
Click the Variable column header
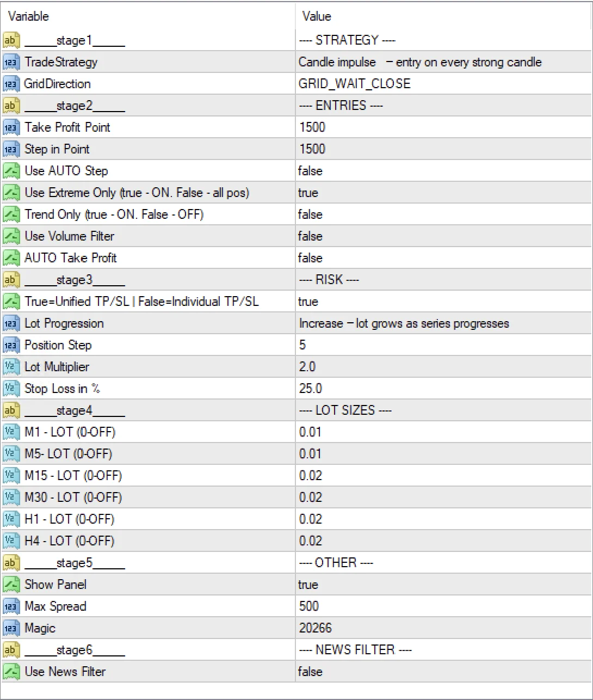tap(148, 16)
